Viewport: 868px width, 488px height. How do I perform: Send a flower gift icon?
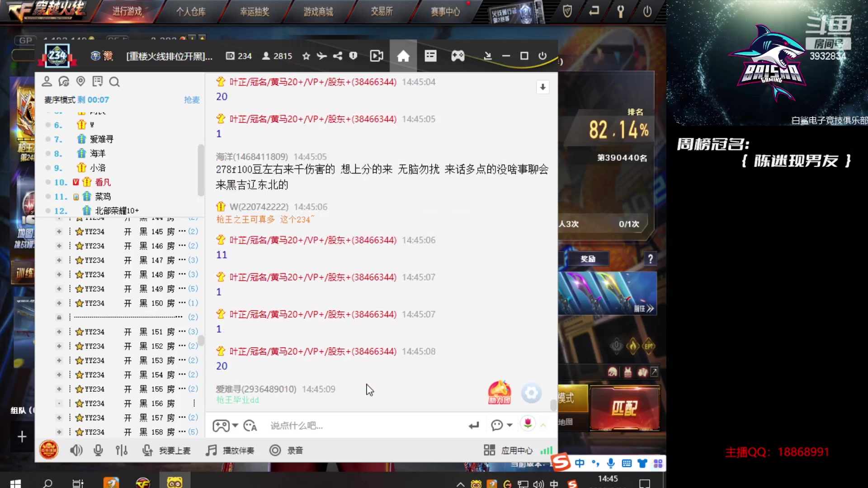click(528, 423)
